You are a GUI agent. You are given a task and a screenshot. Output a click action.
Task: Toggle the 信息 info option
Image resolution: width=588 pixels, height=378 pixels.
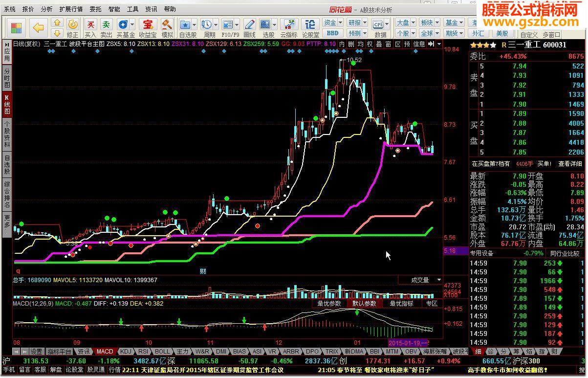[x=419, y=44]
